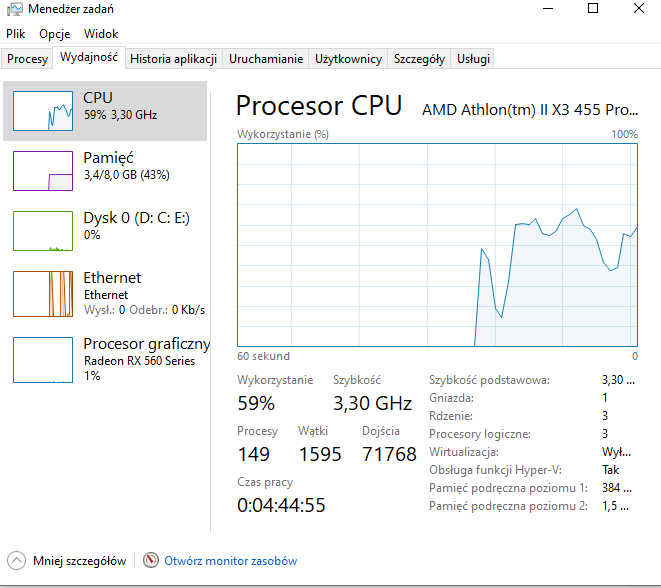Select the Procesor graficzny graph thumbnail
661x588 pixels.
tap(43, 357)
